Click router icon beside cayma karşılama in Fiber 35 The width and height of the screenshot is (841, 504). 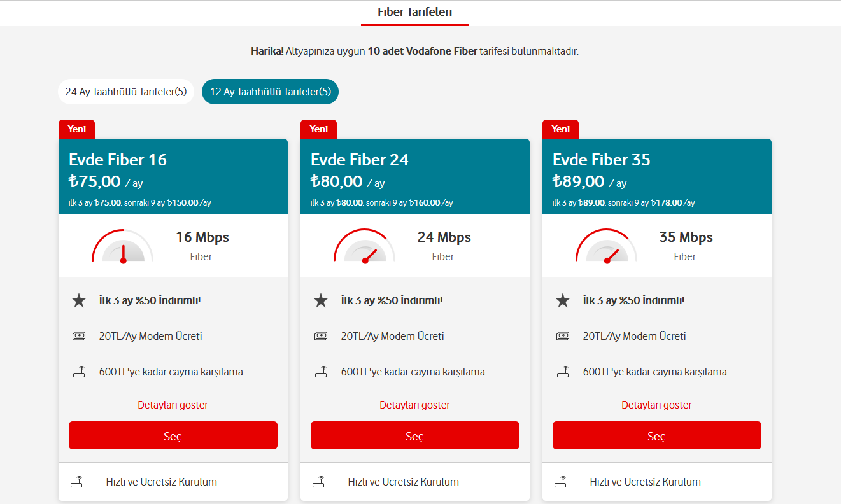[x=563, y=372]
